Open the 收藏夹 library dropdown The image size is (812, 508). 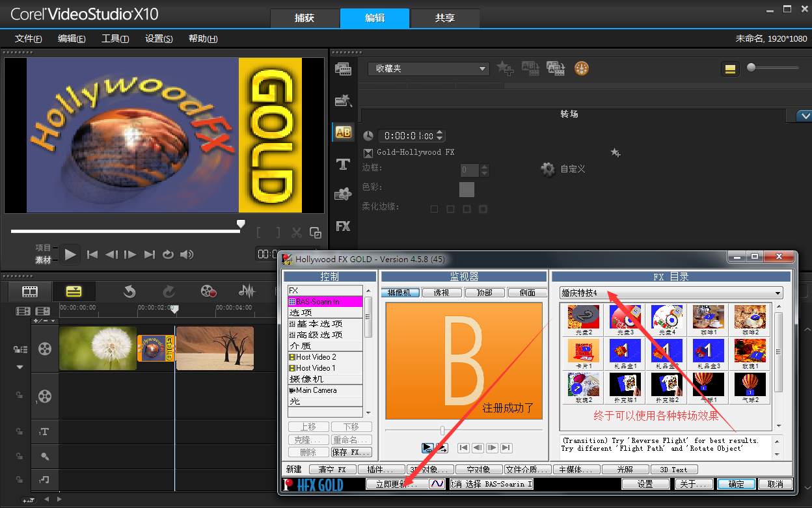point(429,68)
